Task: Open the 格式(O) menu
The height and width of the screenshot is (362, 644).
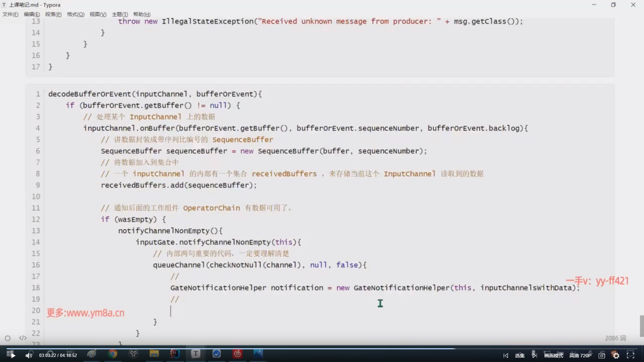Action: (75, 14)
